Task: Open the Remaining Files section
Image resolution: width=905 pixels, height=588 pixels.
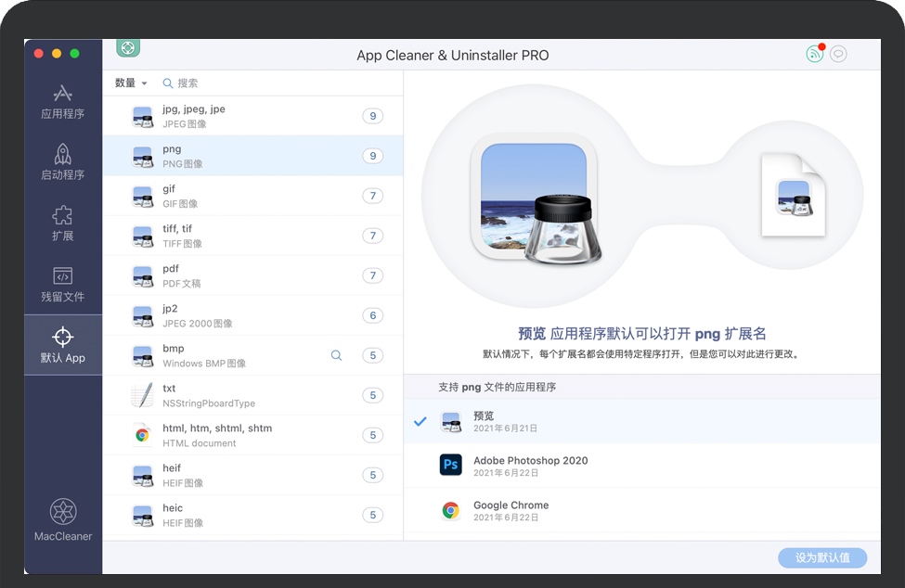Action: tap(62, 284)
